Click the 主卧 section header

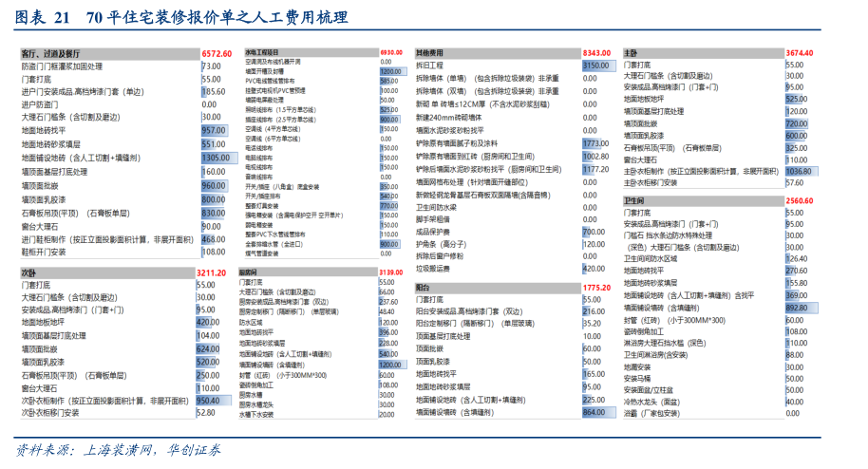[630, 52]
